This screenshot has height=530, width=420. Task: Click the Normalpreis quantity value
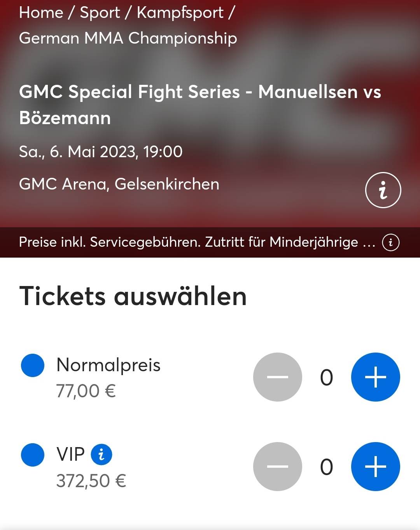point(326,377)
